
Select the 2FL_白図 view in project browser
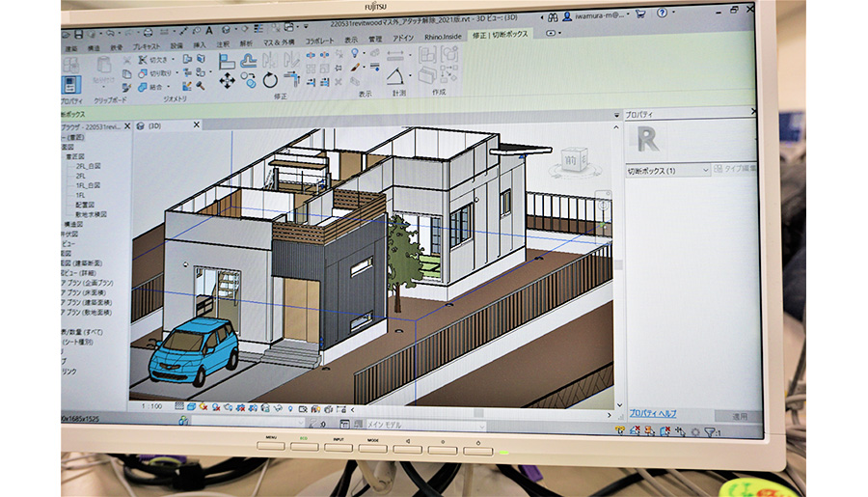88,166
